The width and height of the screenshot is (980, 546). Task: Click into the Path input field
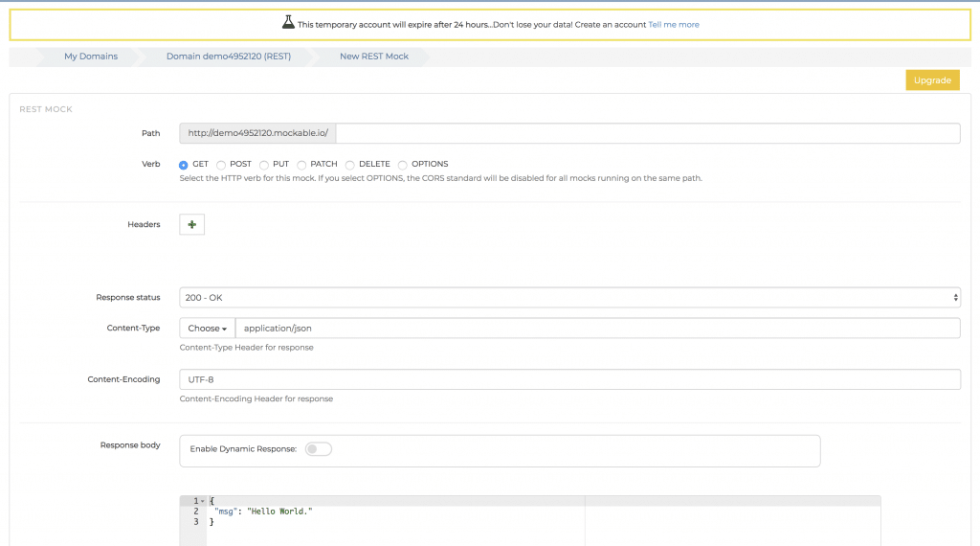(x=648, y=133)
